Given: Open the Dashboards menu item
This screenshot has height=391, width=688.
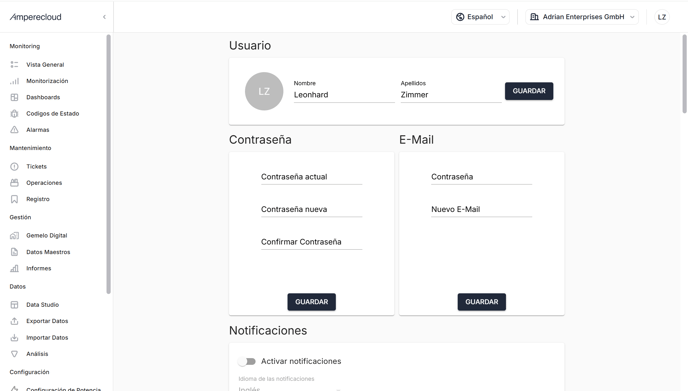Looking at the screenshot, I should tap(43, 97).
